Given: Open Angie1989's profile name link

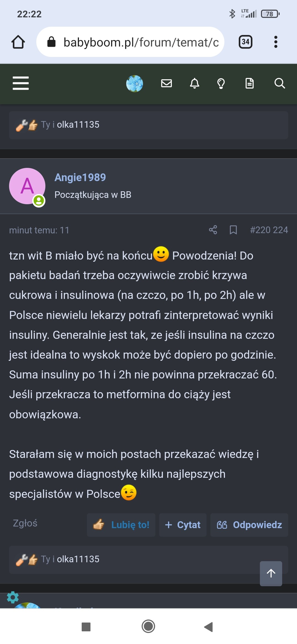Looking at the screenshot, I should pyautogui.click(x=80, y=178).
